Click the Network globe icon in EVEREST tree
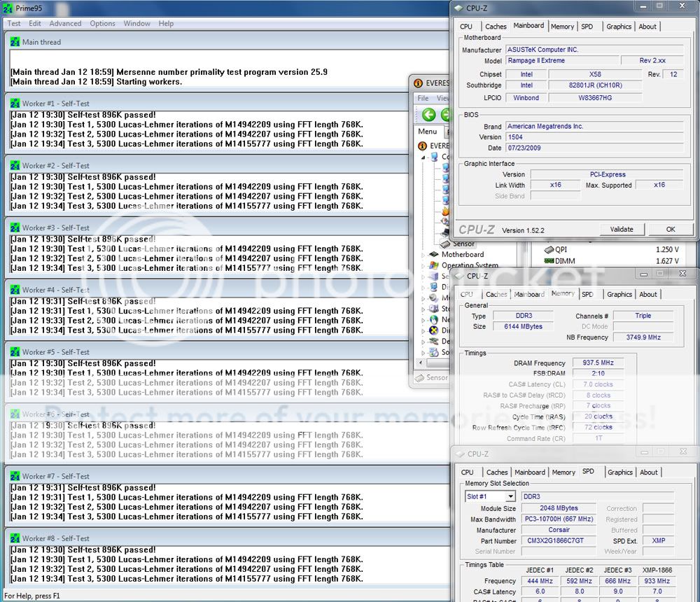Viewport: 700px width, 602px height. pyautogui.click(x=433, y=319)
